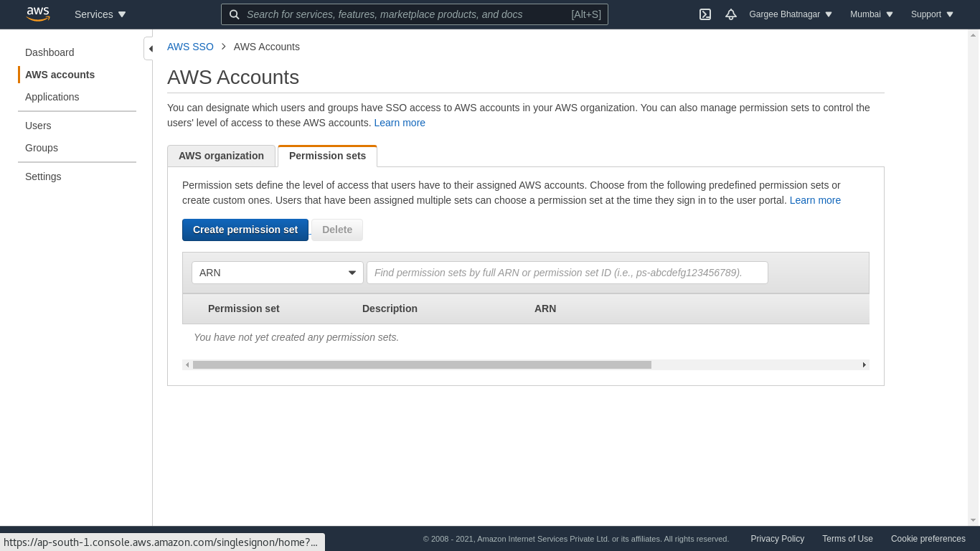Open the Gargee Bhatnagar account menu

pyautogui.click(x=791, y=14)
